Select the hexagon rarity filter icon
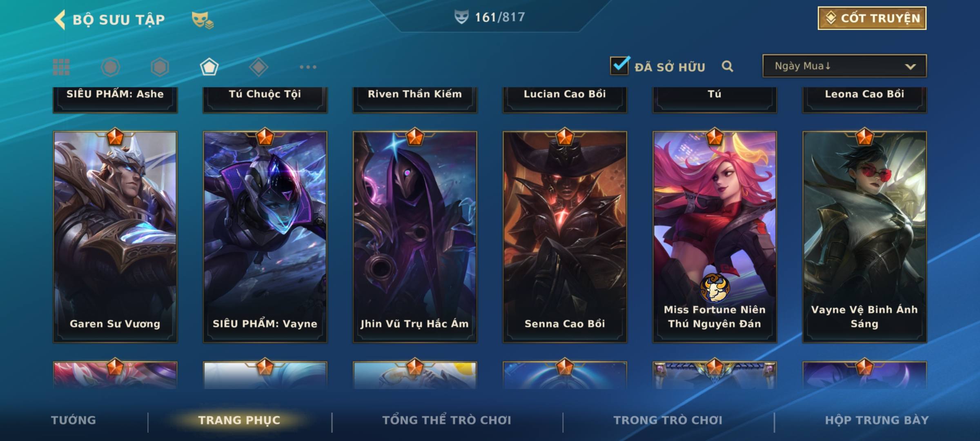 tap(160, 67)
